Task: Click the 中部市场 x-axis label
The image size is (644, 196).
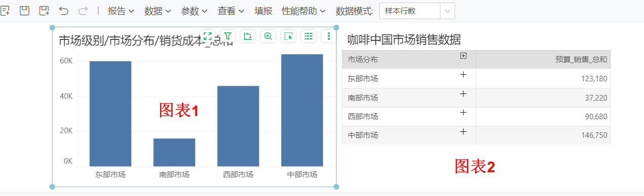Action: [302, 175]
